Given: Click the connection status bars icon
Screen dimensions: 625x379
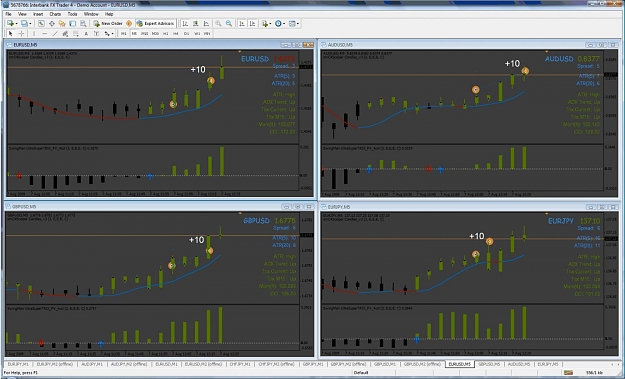Looking at the screenshot, I should click(568, 373).
